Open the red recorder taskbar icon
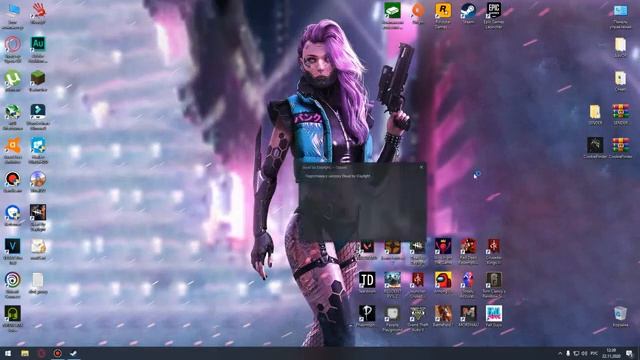 pyautogui.click(x=58, y=353)
